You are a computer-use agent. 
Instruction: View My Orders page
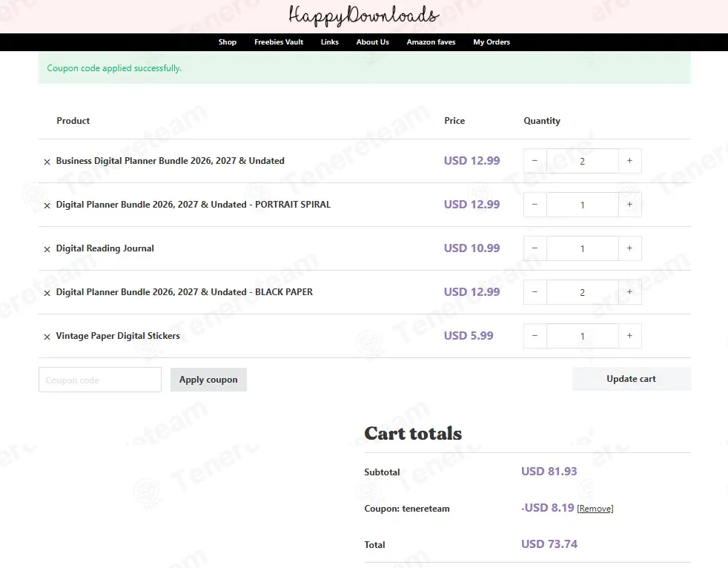(x=492, y=42)
